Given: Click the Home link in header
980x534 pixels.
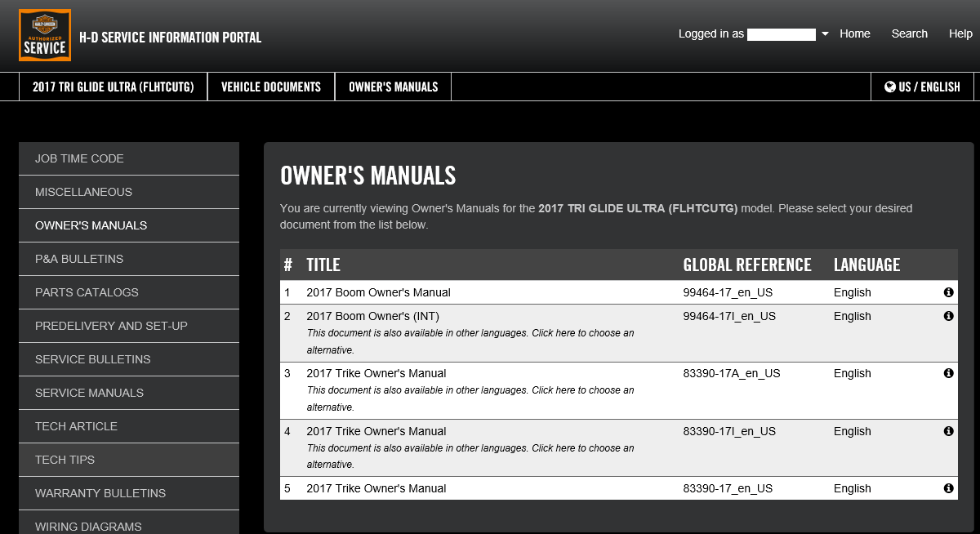Looking at the screenshot, I should (x=854, y=33).
